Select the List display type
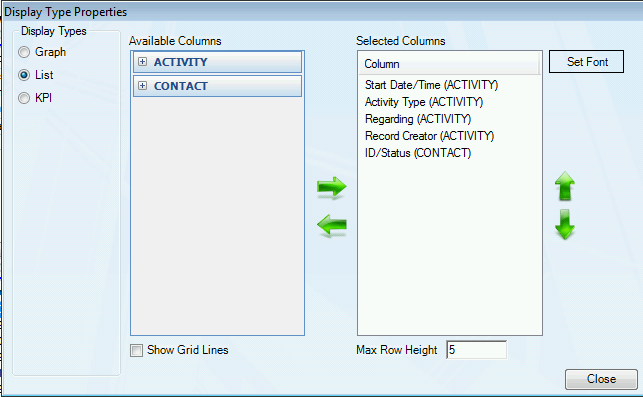643x397 pixels. (24, 75)
